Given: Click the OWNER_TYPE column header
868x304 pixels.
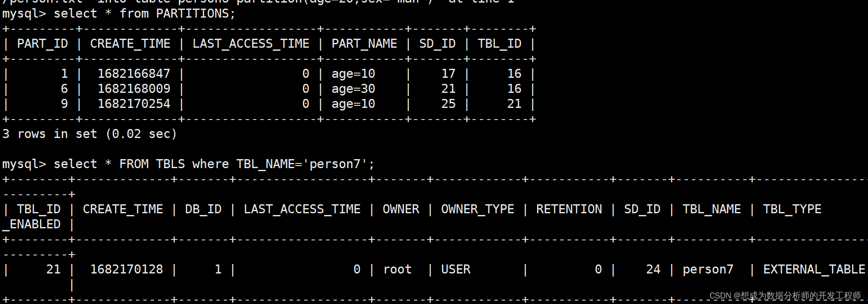Looking at the screenshot, I should click(x=478, y=209).
